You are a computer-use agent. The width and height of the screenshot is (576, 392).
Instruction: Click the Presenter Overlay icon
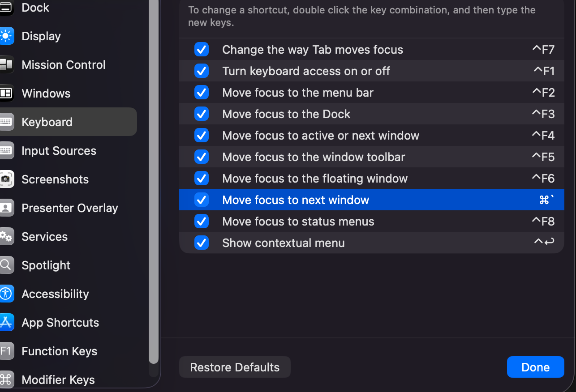6,208
